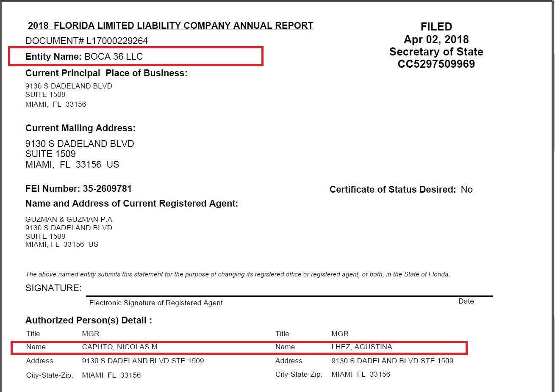Click the FILED Apr 02, 2018 stamp
The width and height of the screenshot is (555, 392).
[x=436, y=33]
